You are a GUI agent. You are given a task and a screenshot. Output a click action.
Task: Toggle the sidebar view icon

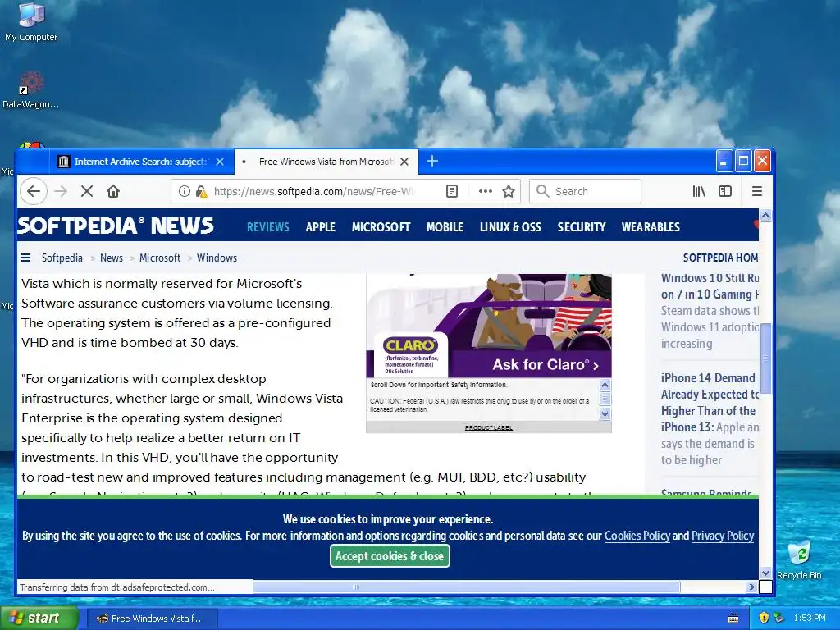pyautogui.click(x=725, y=191)
